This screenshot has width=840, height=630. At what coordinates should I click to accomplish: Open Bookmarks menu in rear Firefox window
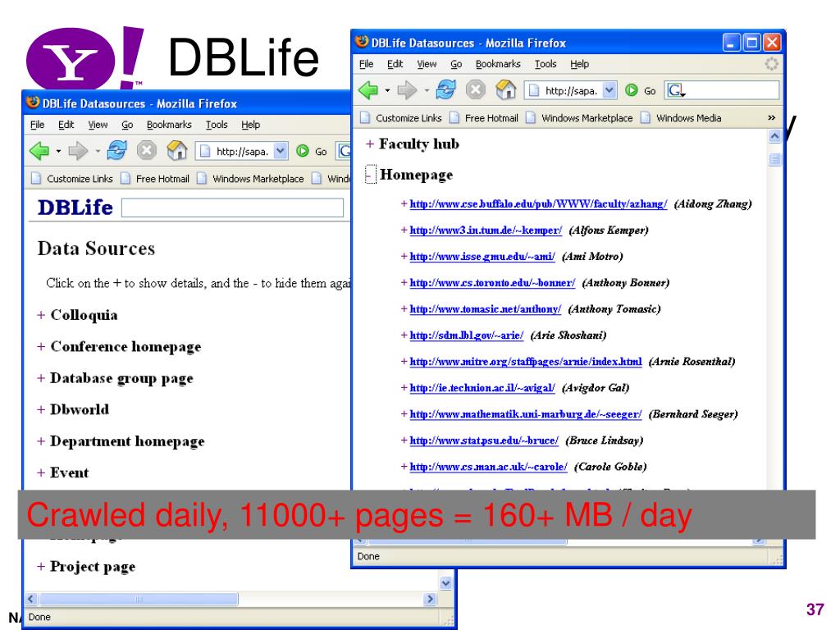click(169, 125)
